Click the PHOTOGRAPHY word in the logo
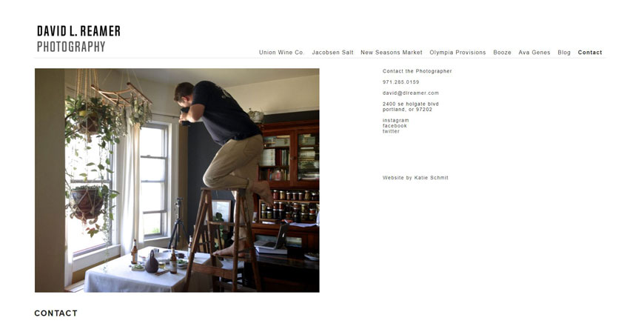Viewport: 644px width, 329px height. click(x=71, y=47)
